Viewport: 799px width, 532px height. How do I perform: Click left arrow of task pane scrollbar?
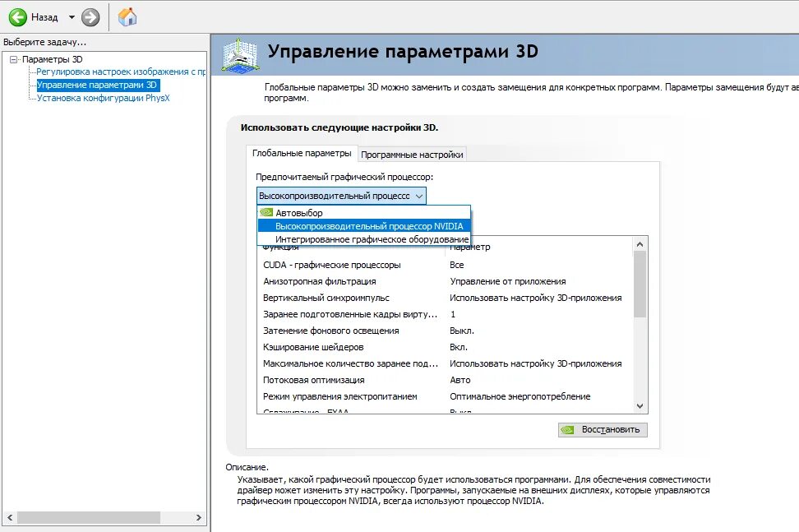[10, 517]
